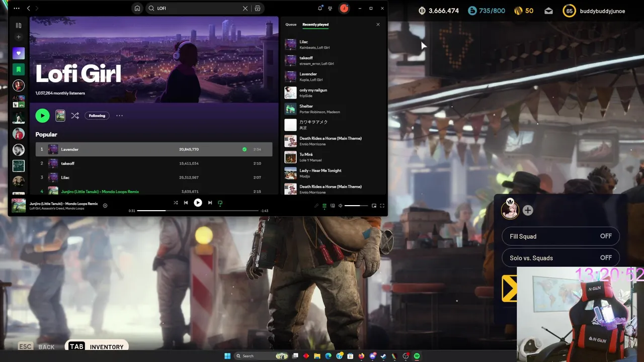Select the takeoff track in Popular
This screenshot has height=362, width=644.
click(x=154, y=163)
